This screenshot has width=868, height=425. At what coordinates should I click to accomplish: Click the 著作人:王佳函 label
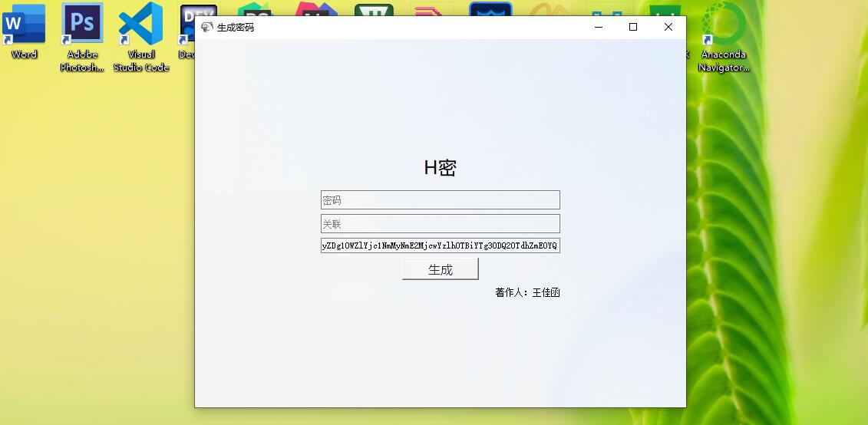point(527,293)
